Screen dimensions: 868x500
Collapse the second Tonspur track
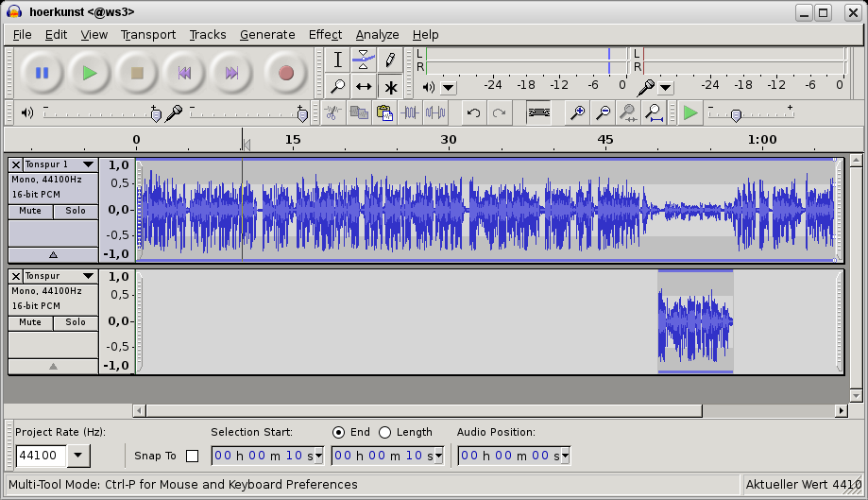tap(53, 366)
